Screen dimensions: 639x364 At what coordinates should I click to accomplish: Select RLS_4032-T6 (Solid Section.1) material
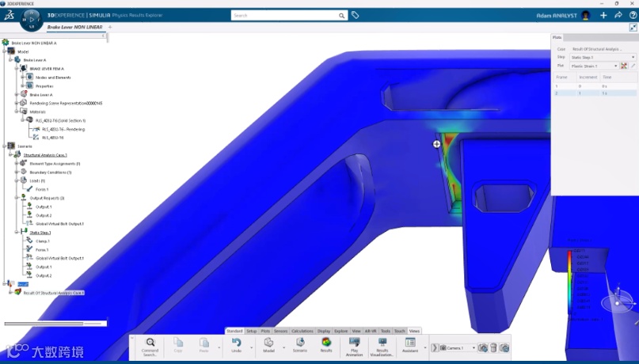click(x=60, y=120)
